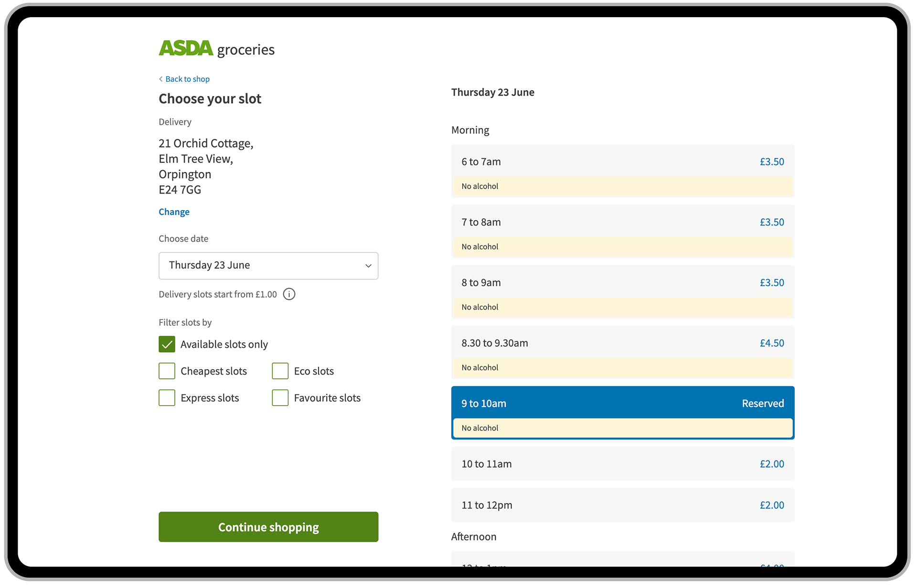Pick the 7 to 8am delivery slot
The width and height of the screenshot is (917, 588).
[x=622, y=223]
